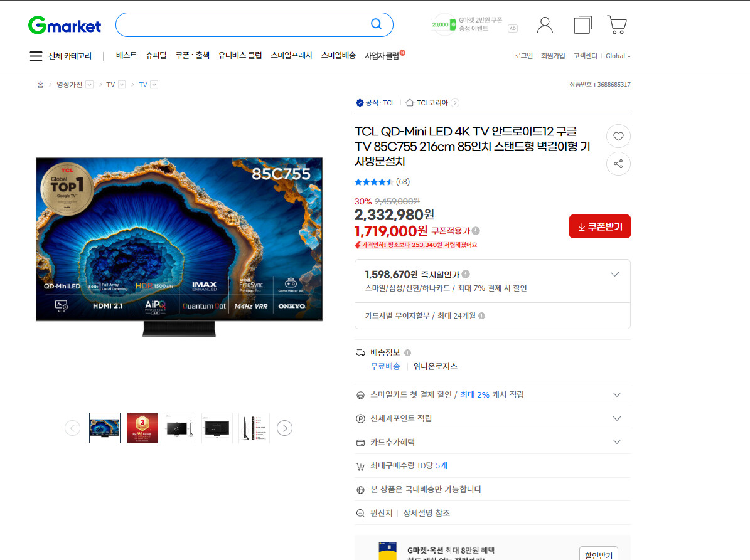This screenshot has height=560, width=750.
Task: Click the 무료배송 link
Action: point(385,366)
